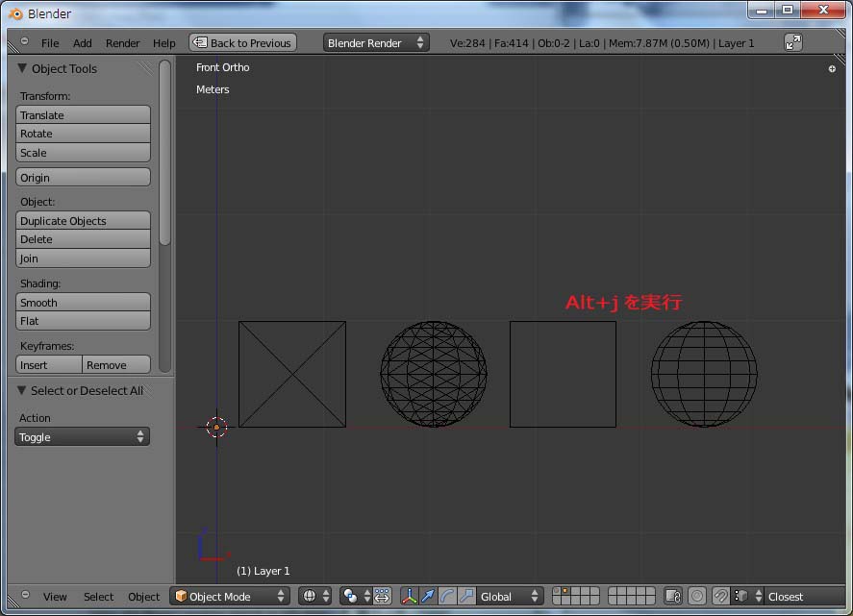The width and height of the screenshot is (853, 616).
Task: Toggle the snap magnet icon
Action: click(x=720, y=597)
